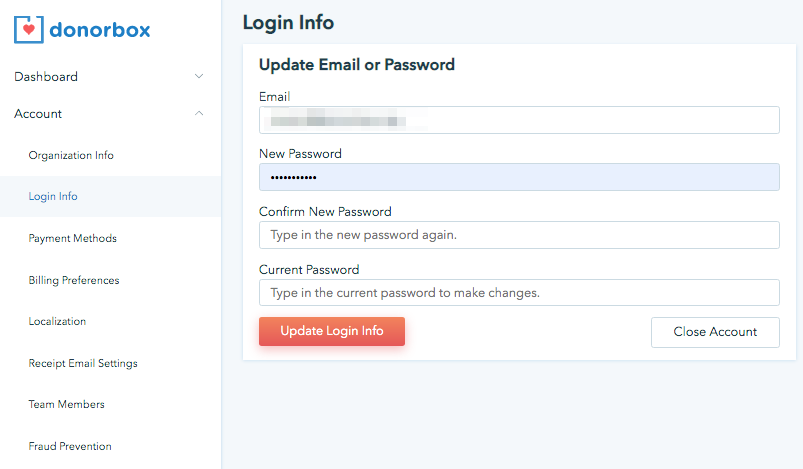Viewport: 803px width, 469px height.
Task: Focus the New Password field
Action: pos(519,177)
